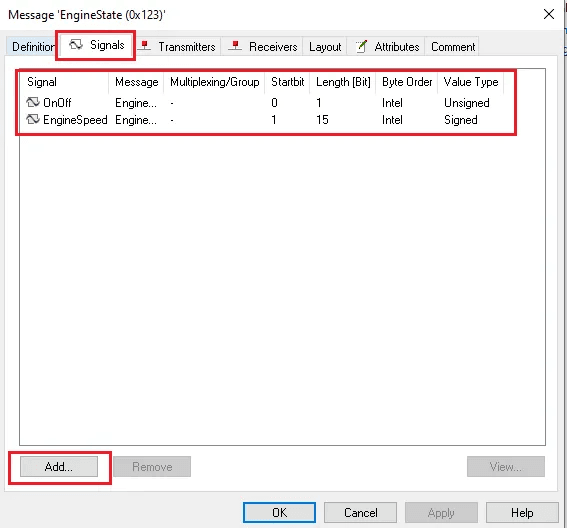Sort by the Multiplexing/Group column header
Screen dimensions: 567x528
tap(214, 82)
